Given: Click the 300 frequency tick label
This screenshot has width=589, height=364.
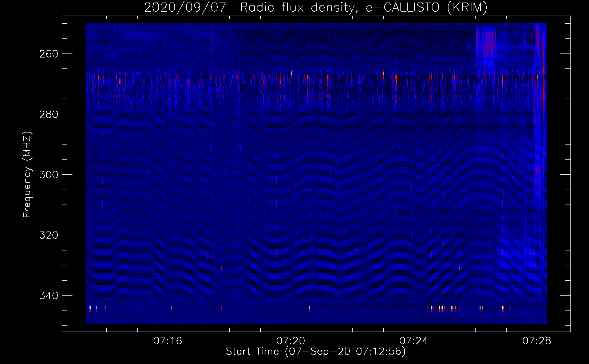Looking at the screenshot, I should click(x=48, y=175).
